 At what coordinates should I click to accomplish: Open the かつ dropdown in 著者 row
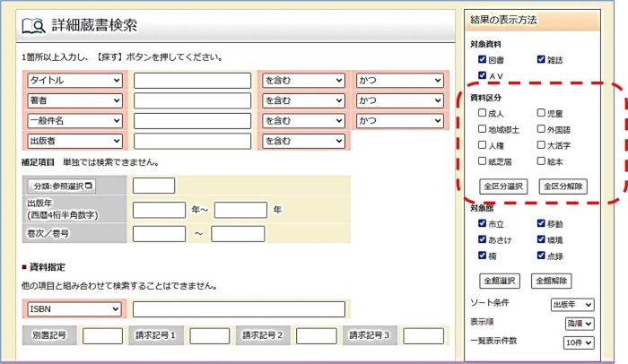click(400, 100)
